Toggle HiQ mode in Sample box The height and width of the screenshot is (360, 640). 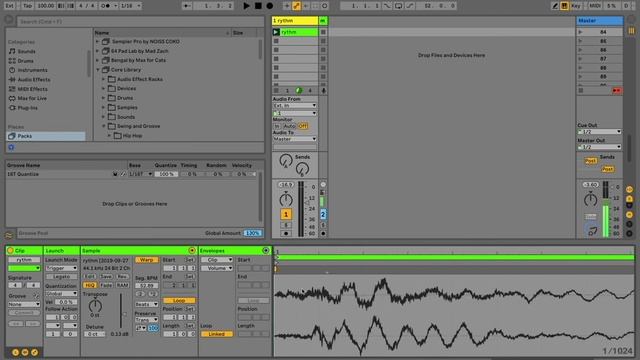[x=89, y=285]
